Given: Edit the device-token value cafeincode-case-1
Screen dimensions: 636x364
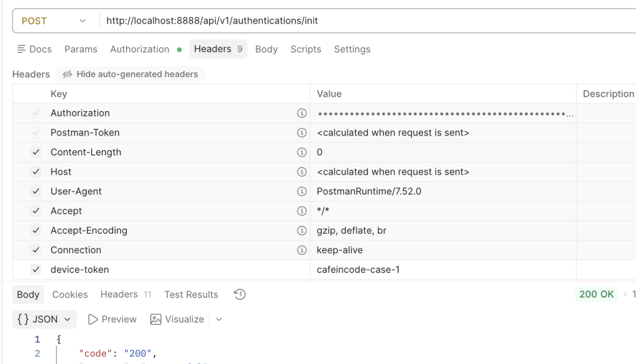Looking at the screenshot, I should pos(358,270).
